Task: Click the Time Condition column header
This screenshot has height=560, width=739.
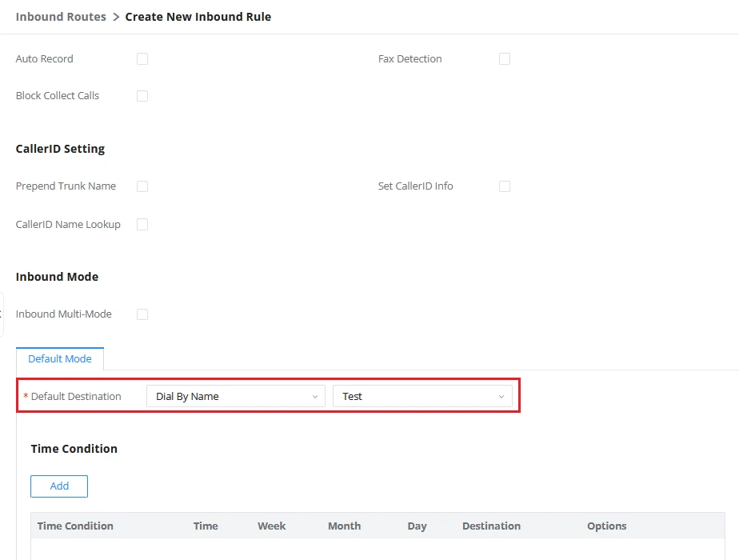Action: coord(75,526)
